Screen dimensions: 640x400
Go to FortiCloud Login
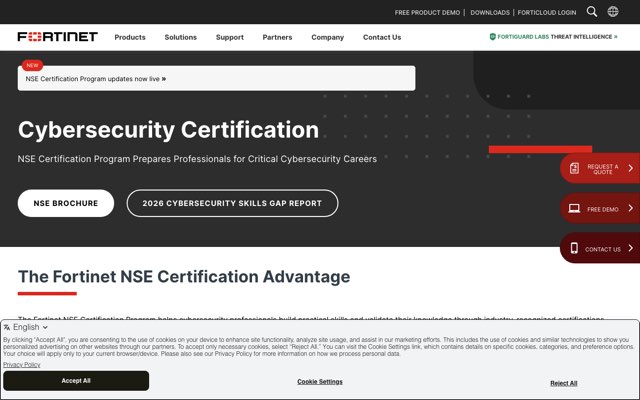[547, 13]
